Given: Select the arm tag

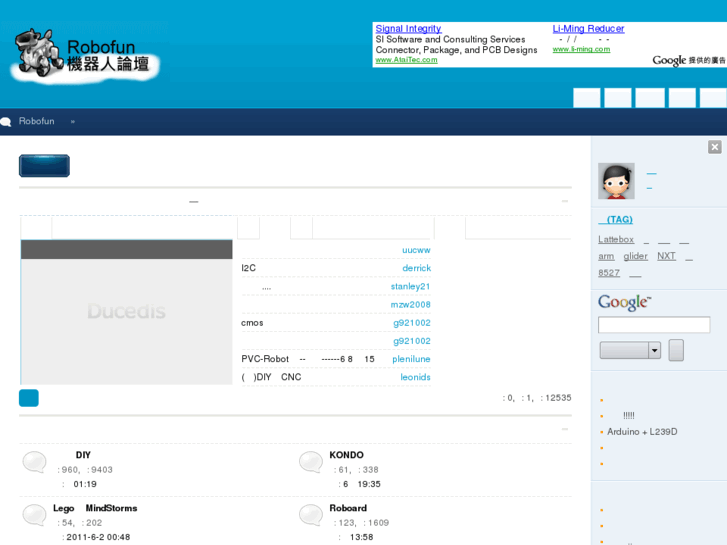Looking at the screenshot, I should [x=606, y=256].
